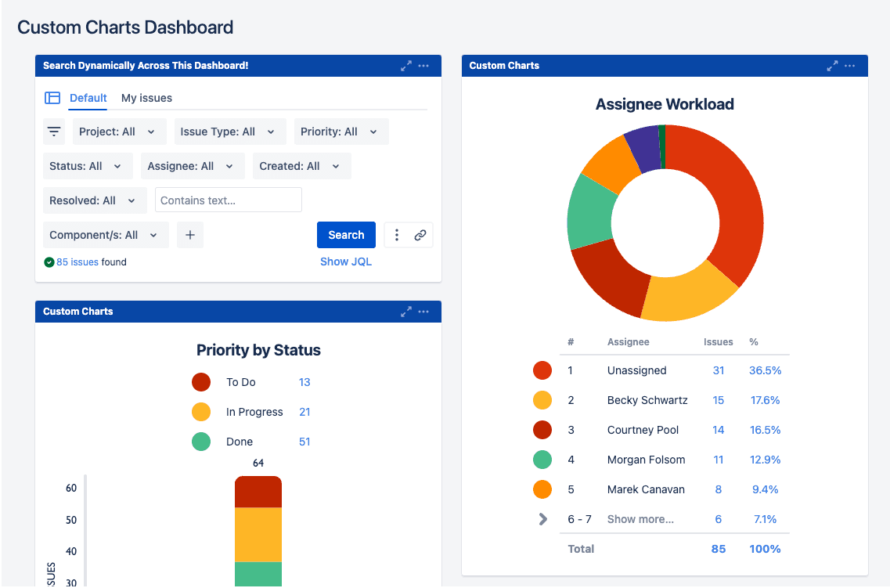Maximize the Priority by Status gadget

pos(405,312)
